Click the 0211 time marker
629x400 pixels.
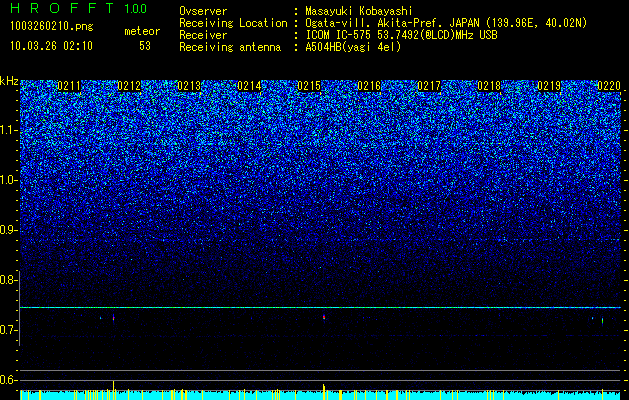69,86
